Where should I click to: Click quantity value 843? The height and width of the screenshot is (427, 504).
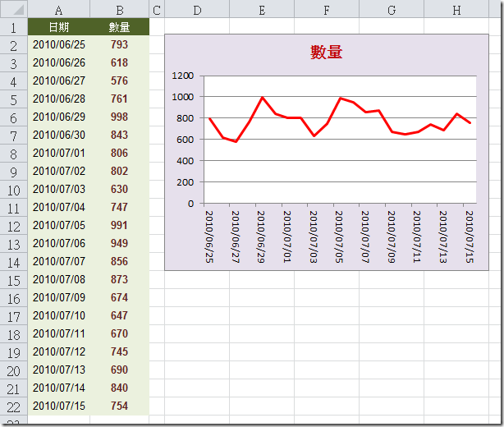pos(119,135)
